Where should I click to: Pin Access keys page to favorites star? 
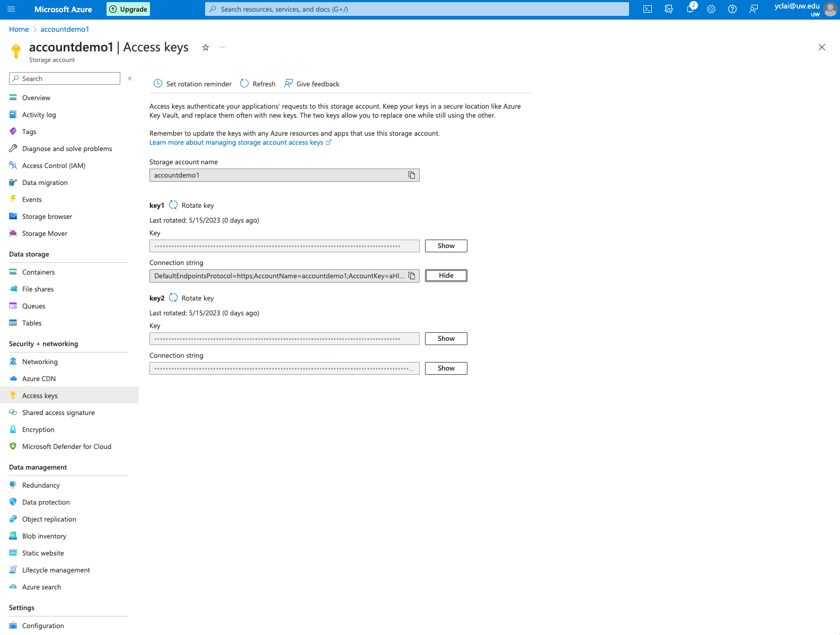(x=206, y=47)
